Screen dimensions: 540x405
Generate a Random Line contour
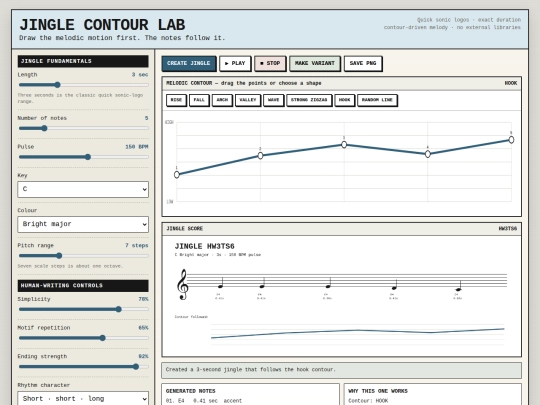pos(377,100)
